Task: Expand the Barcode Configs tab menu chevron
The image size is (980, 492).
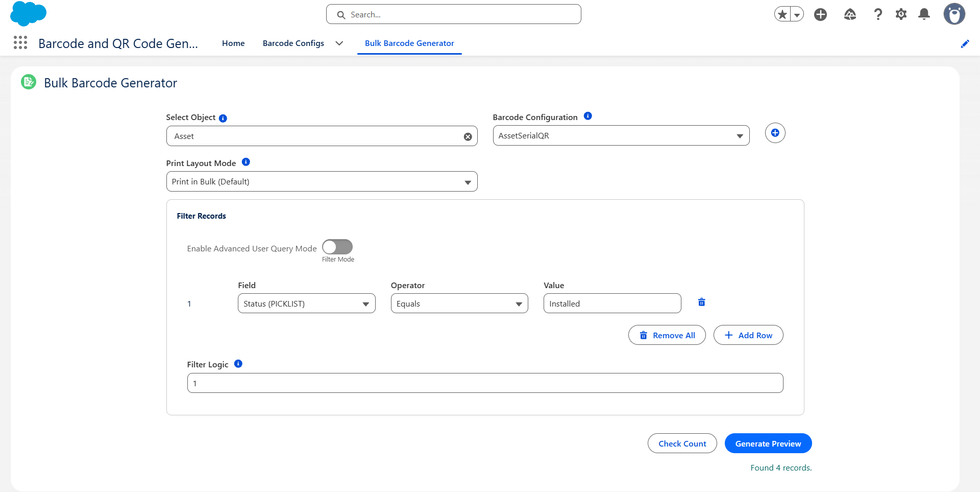Action: pos(339,43)
